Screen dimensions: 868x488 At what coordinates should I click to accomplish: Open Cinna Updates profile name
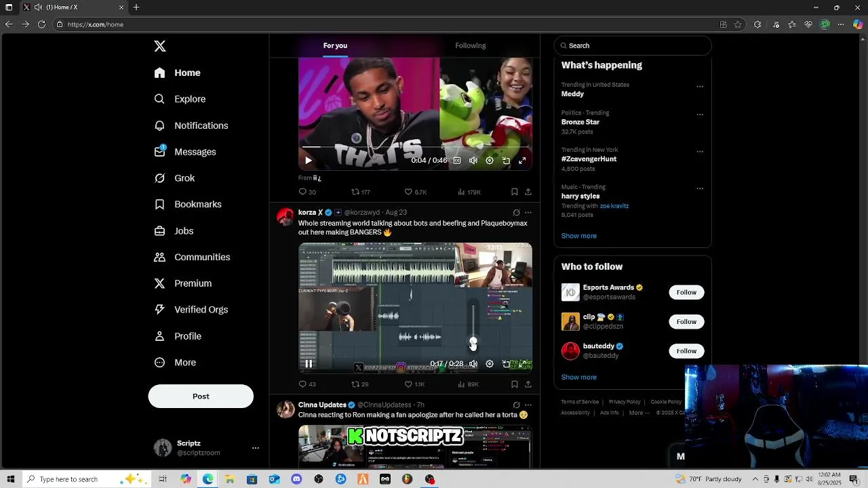pos(322,405)
